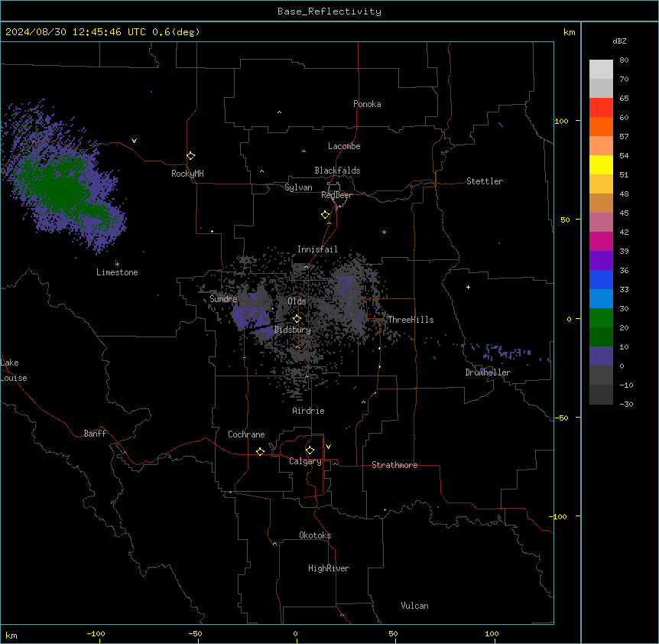The height and width of the screenshot is (644, 659).
Task: Click the yellow diamond marker above RockyMH
Action: (190, 156)
